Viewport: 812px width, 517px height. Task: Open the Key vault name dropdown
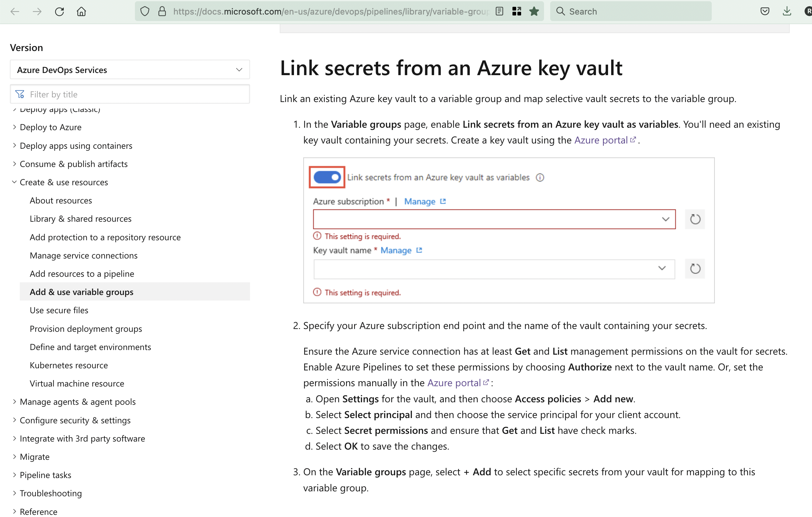point(495,269)
